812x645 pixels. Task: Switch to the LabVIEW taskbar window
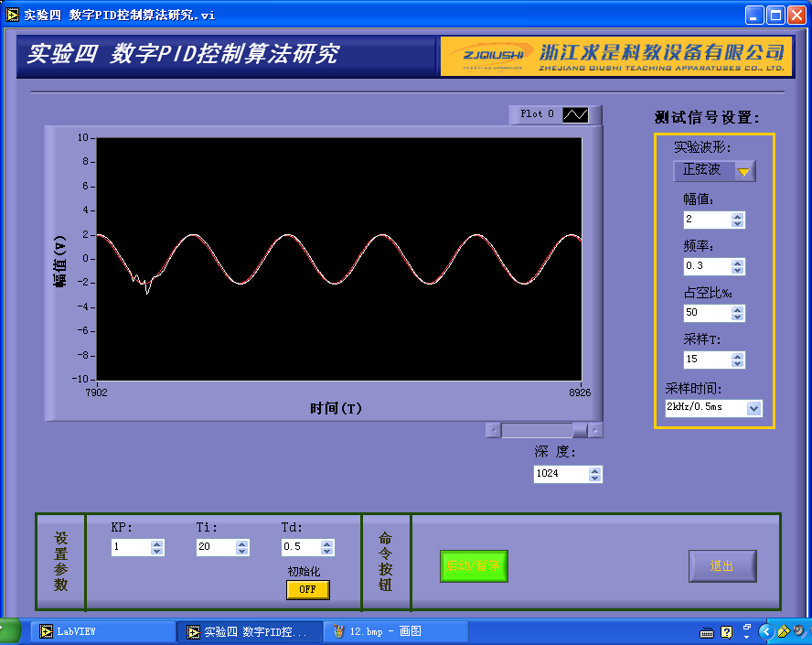point(102,631)
